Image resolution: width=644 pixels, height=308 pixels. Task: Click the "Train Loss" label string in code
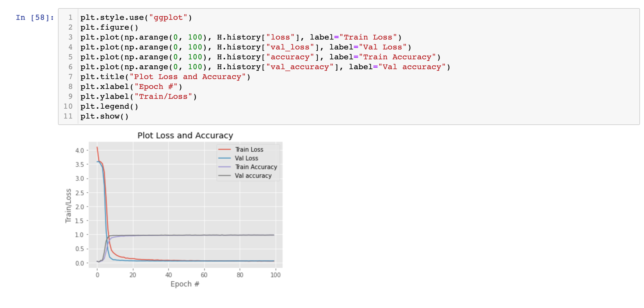click(x=368, y=37)
